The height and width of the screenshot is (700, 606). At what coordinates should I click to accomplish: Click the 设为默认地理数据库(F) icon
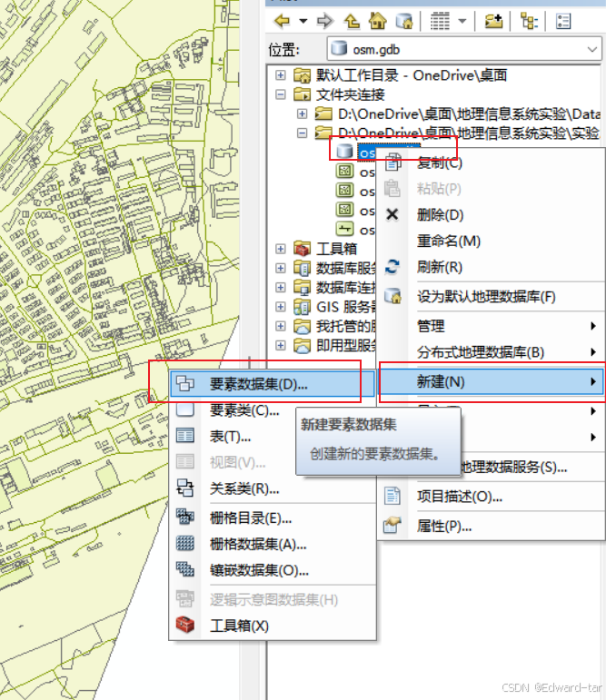(x=392, y=296)
